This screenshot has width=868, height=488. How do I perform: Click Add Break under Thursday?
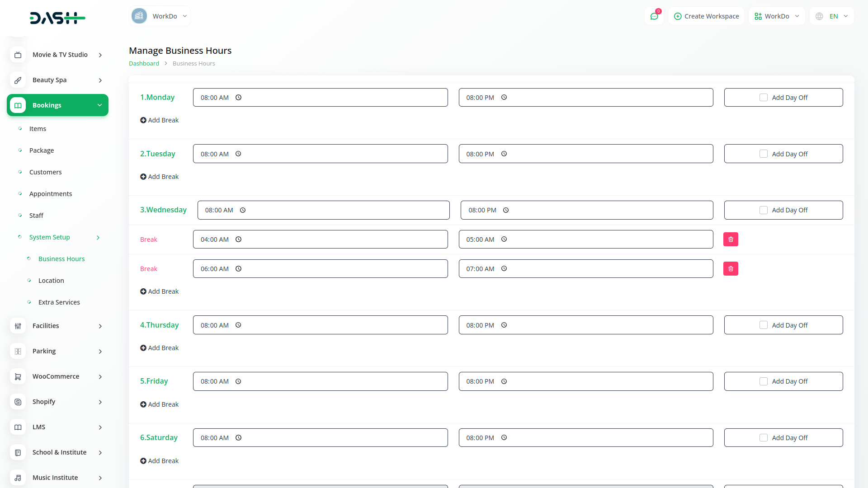tap(160, 348)
